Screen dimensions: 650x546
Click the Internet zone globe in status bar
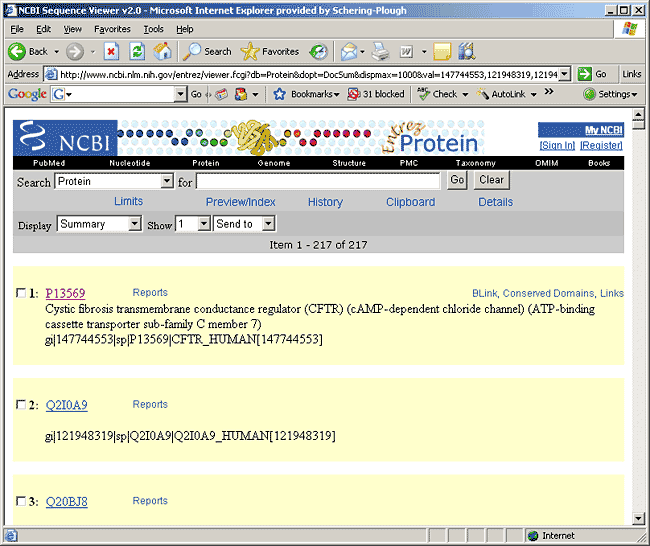[533, 536]
